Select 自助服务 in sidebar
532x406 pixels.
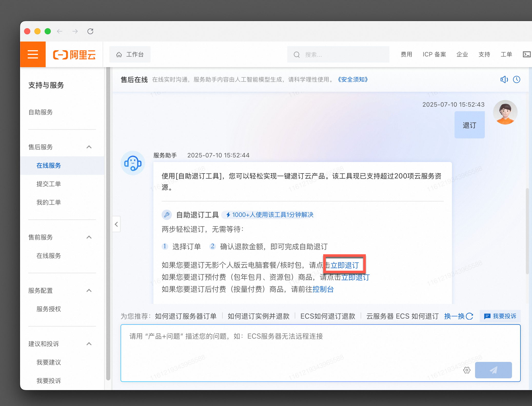tap(41, 112)
